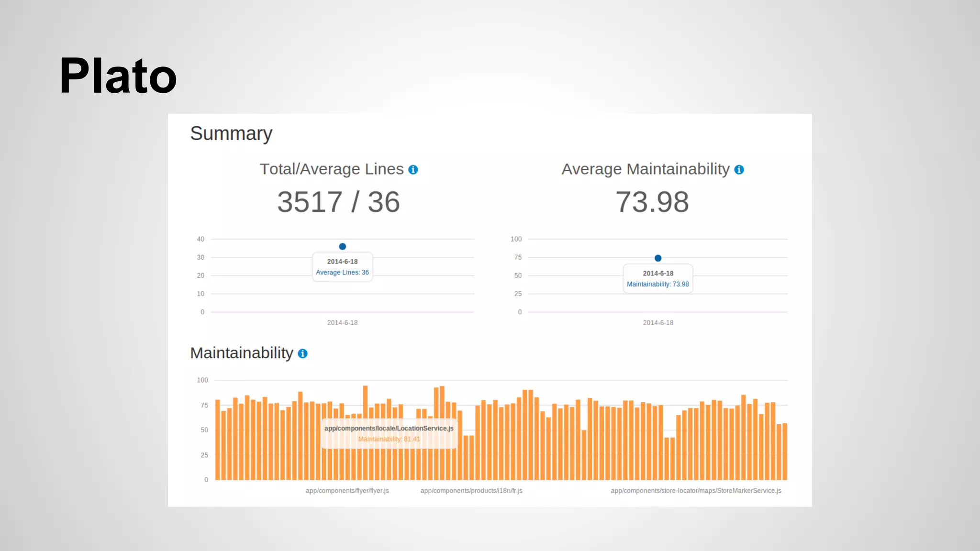
Task: Click 2014-6-18 date under Average Lines chart
Action: point(342,323)
